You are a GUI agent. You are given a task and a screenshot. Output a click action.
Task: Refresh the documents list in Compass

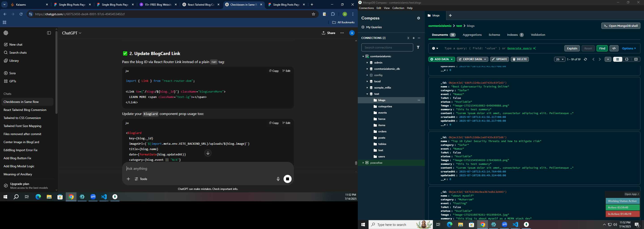(x=585, y=59)
